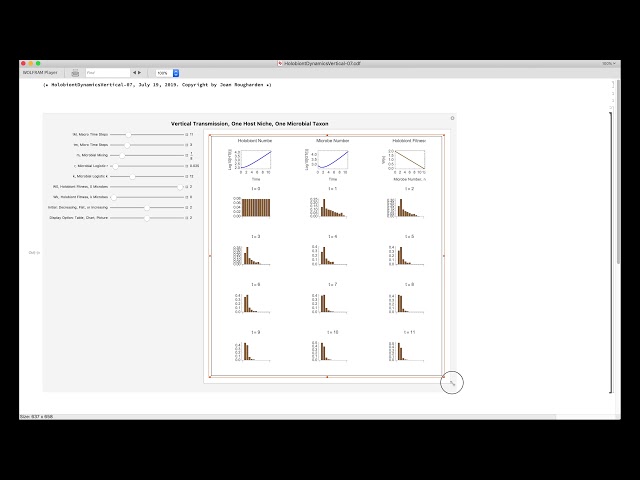
Task: Expand controls for Macro Time Steps slider
Action: pyautogui.click(x=187, y=134)
